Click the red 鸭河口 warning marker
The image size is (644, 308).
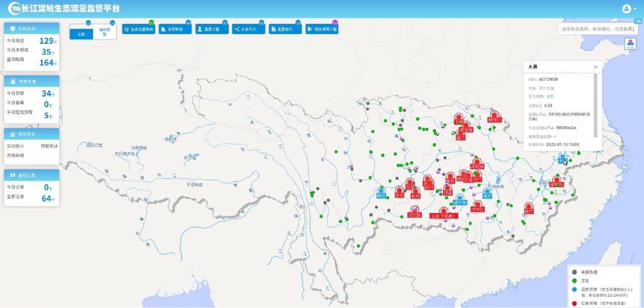point(494,115)
